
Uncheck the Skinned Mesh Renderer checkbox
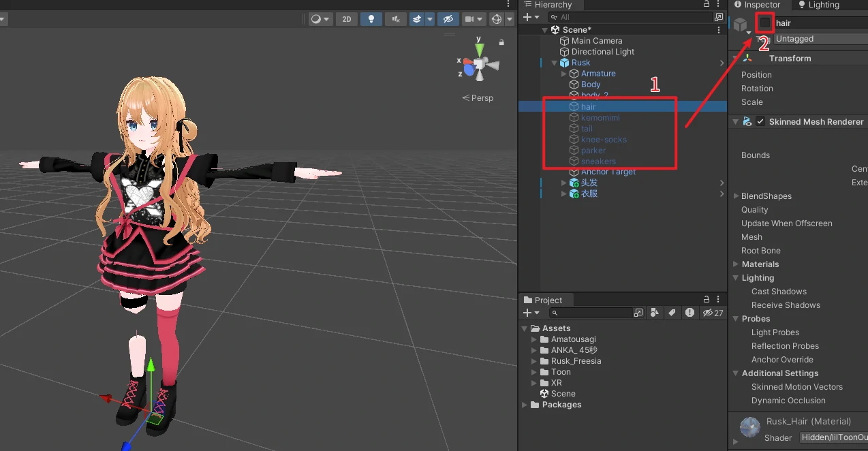(760, 122)
